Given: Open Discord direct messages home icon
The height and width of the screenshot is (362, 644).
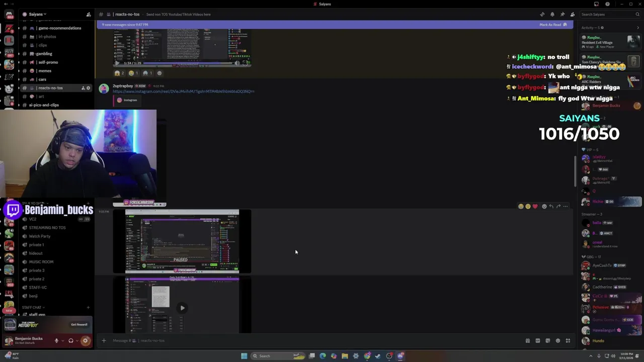Looking at the screenshot, I should [9, 15].
